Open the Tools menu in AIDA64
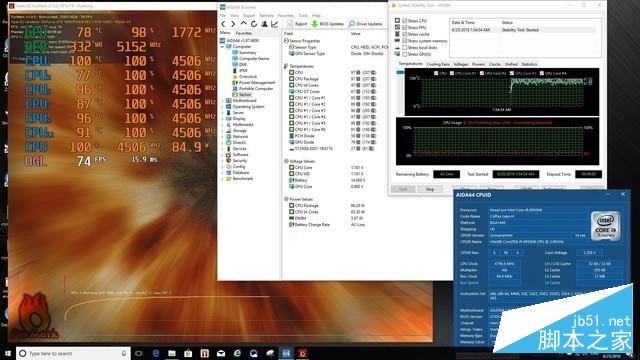 click(303, 16)
